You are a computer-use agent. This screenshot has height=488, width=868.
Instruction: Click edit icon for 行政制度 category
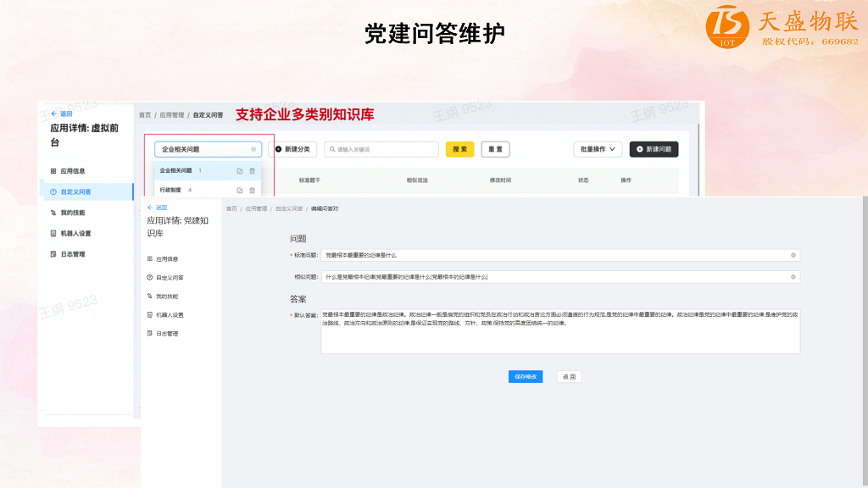point(240,191)
